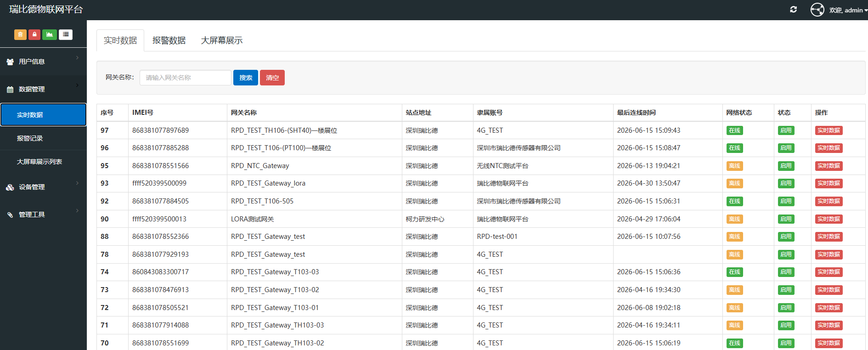The height and width of the screenshot is (350, 868).
Task: Click the red lock shortcut icon
Action: (34, 34)
